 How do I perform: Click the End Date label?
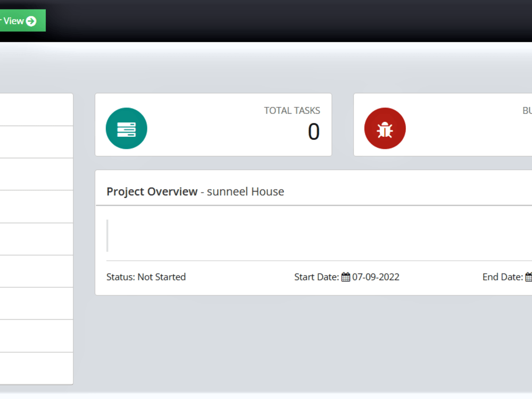tap(503, 277)
